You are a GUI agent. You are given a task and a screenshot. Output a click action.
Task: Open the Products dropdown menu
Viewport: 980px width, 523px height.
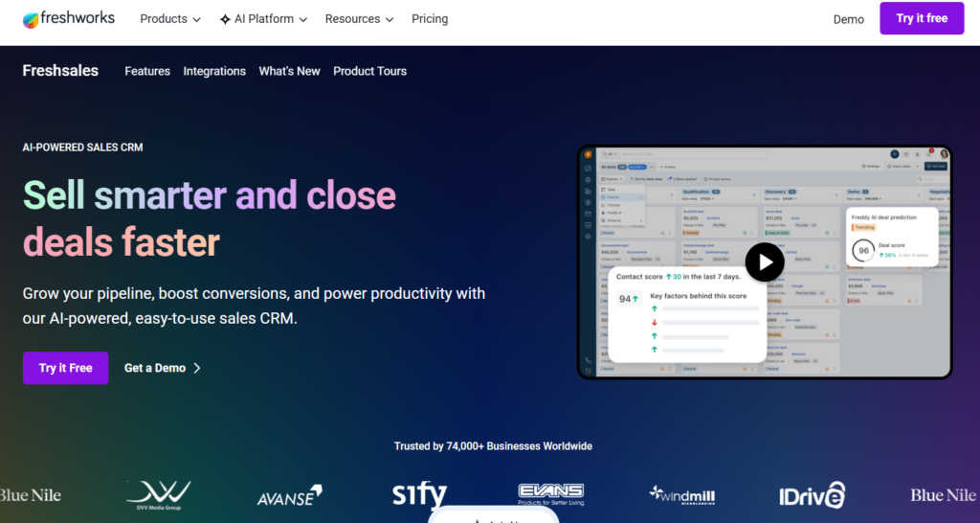tap(170, 19)
